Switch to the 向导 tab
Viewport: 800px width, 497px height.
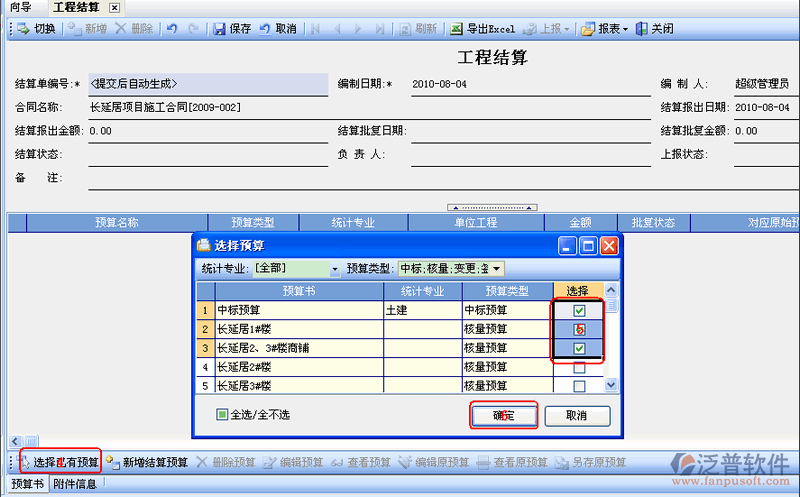pyautogui.click(x=20, y=8)
